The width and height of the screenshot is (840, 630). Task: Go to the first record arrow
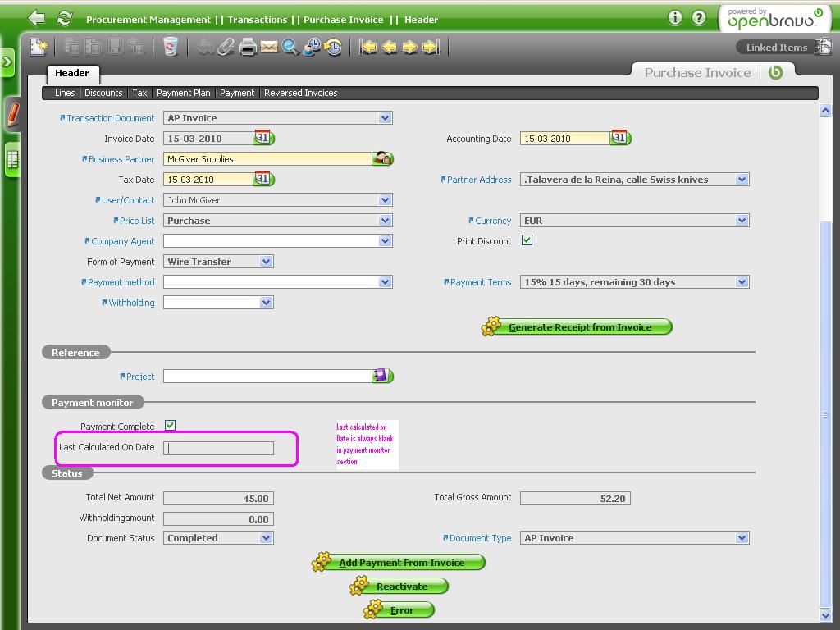coord(368,48)
